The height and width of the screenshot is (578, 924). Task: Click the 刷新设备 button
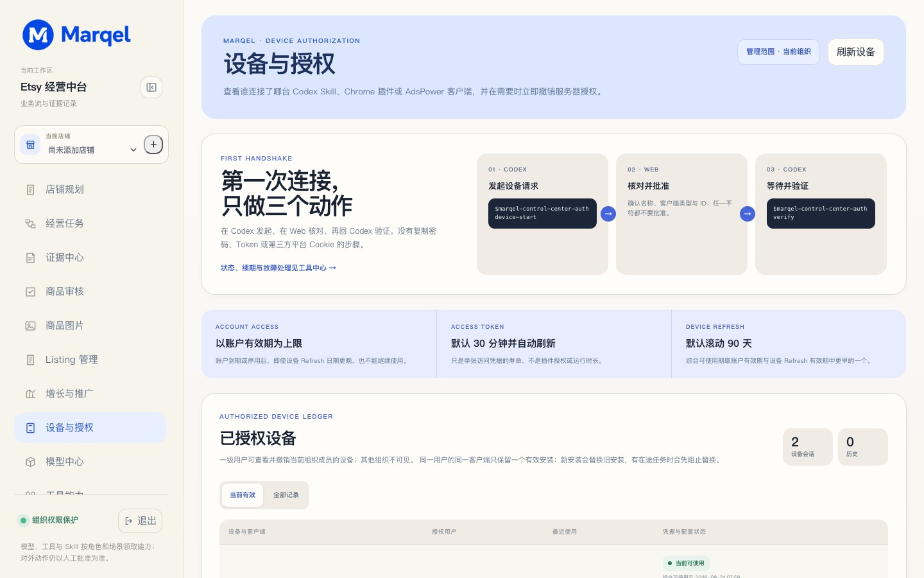pos(856,52)
